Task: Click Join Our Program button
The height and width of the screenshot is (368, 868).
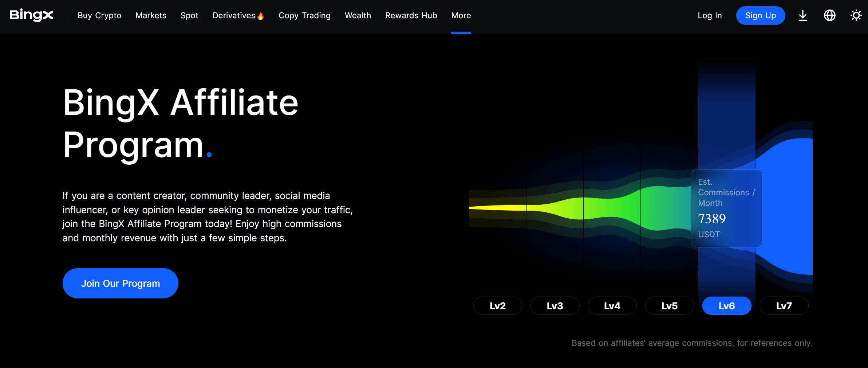Action: tap(121, 283)
